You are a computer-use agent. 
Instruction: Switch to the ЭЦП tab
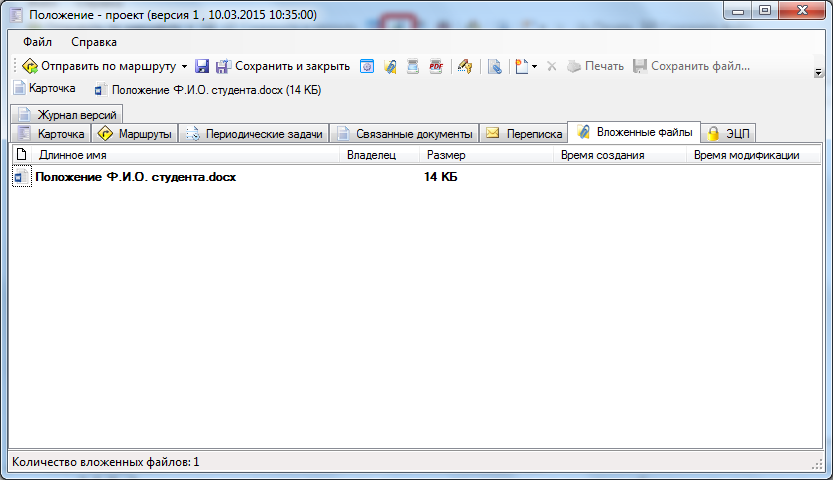coord(728,134)
